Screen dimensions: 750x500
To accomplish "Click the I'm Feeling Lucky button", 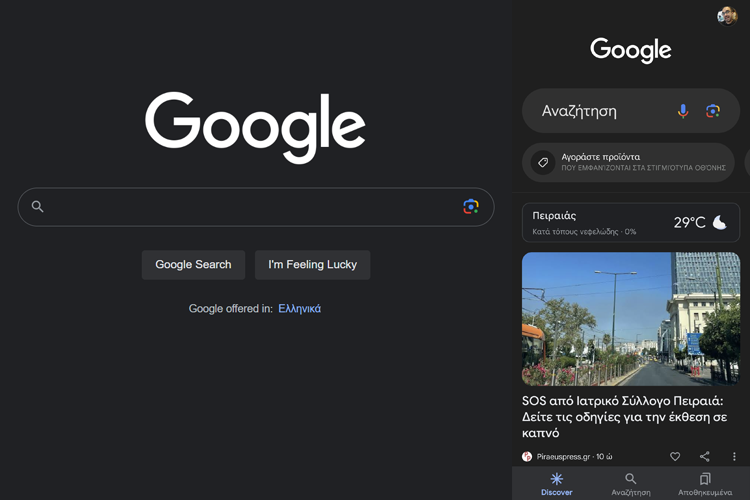I will (x=312, y=265).
